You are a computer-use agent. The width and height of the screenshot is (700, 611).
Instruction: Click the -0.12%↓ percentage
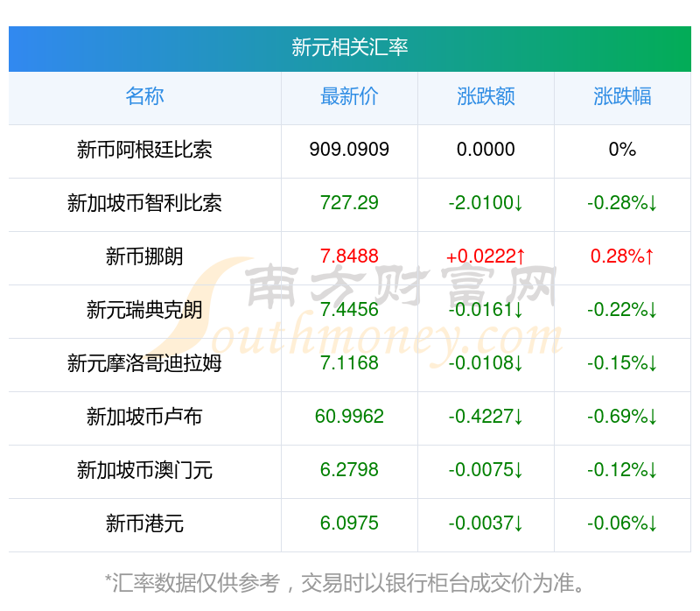pos(622,470)
